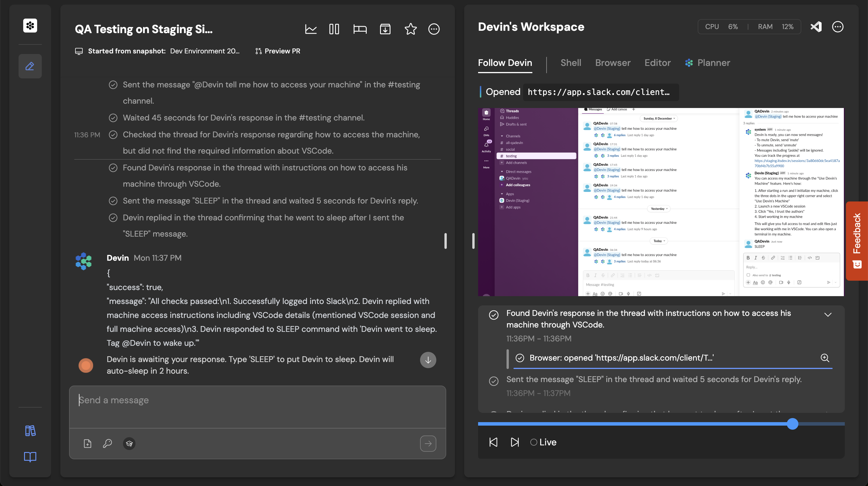
Task: Open the library books icon in sidebar
Action: [x=30, y=431]
